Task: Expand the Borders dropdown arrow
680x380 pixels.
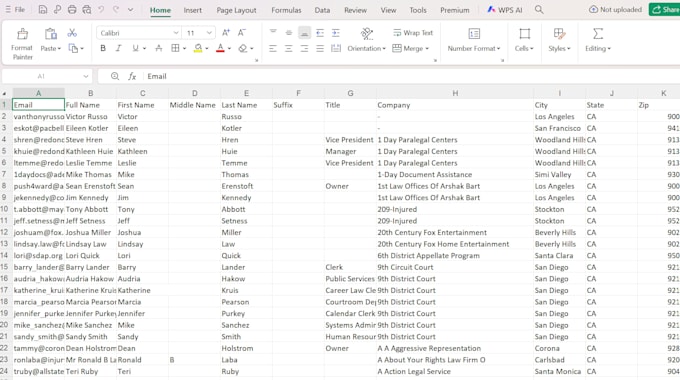Action: coord(184,49)
